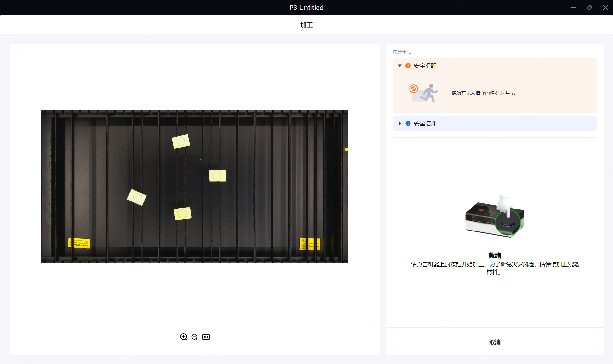This screenshot has height=364, width=613.
Task: Zoom in on the camera preview
Action: [x=183, y=337]
